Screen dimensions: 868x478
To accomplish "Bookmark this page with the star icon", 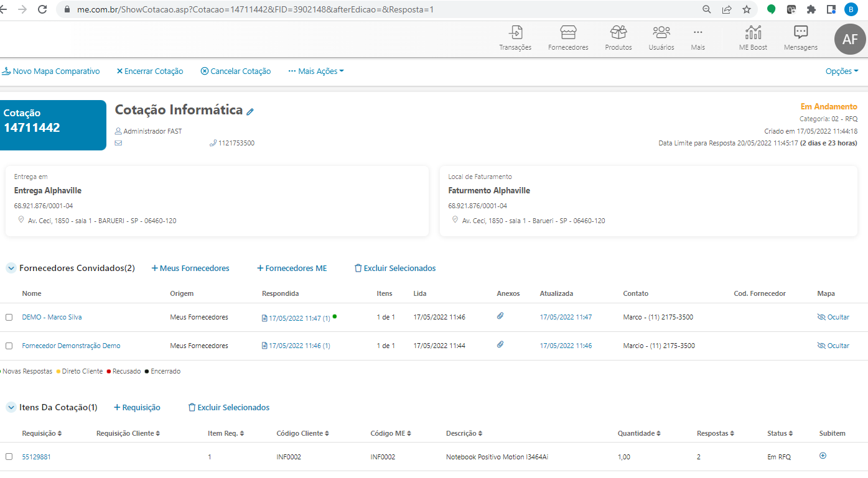I will click(747, 9).
